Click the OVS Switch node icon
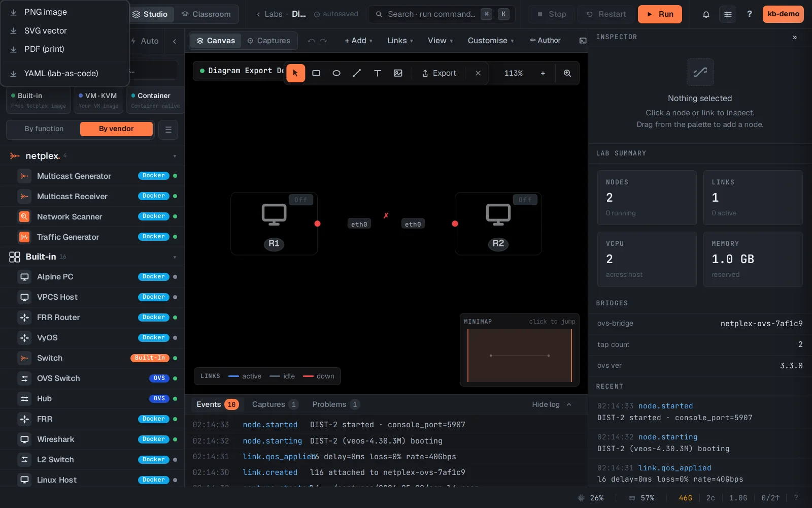Screen dimensions: 812x508 (24, 378)
